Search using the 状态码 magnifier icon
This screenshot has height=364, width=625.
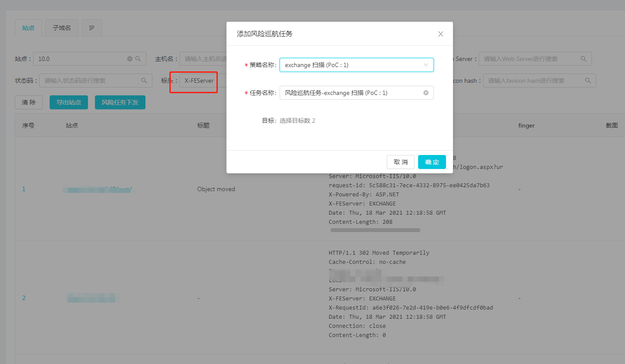pyautogui.click(x=144, y=81)
